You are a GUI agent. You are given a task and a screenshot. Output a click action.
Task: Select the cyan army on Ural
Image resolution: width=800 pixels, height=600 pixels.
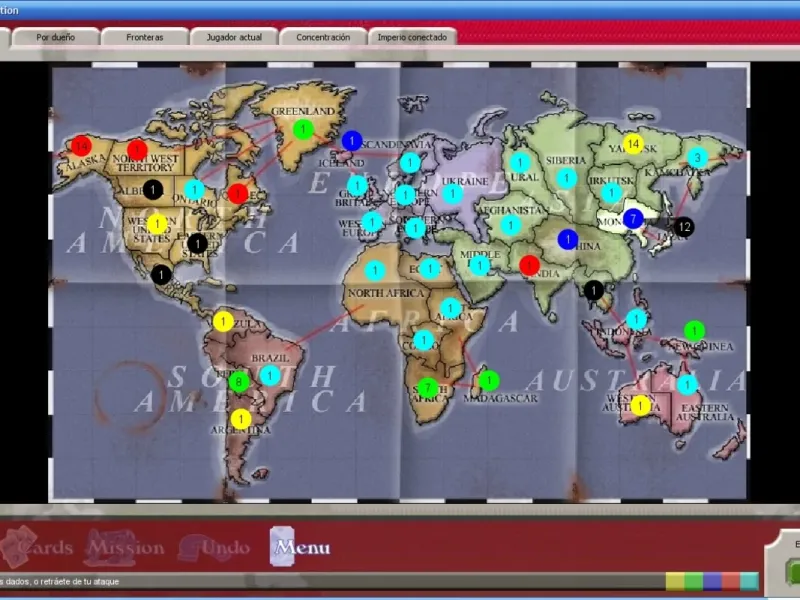pos(520,162)
